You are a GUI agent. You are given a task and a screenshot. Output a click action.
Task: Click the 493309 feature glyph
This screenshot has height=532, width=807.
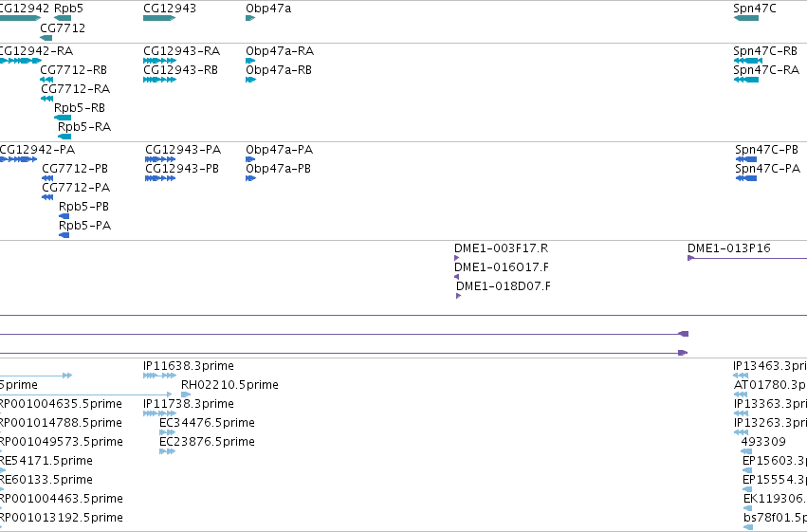click(746, 451)
